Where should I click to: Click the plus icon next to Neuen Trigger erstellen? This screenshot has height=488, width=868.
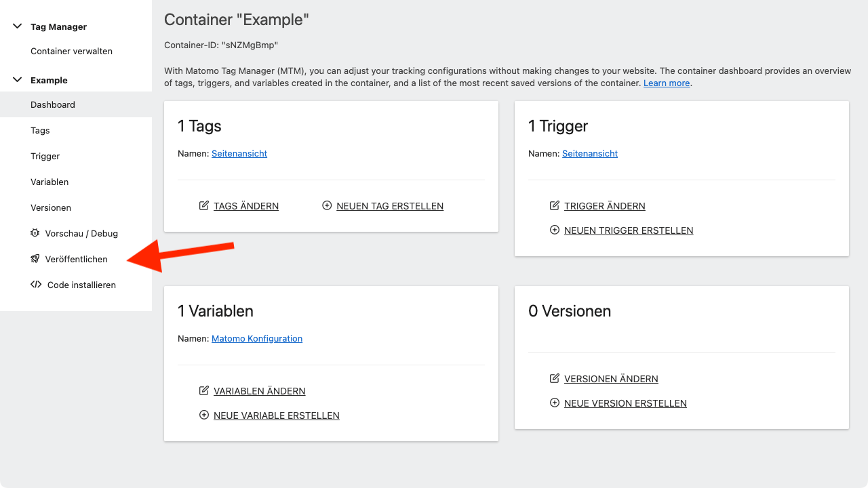tap(555, 230)
